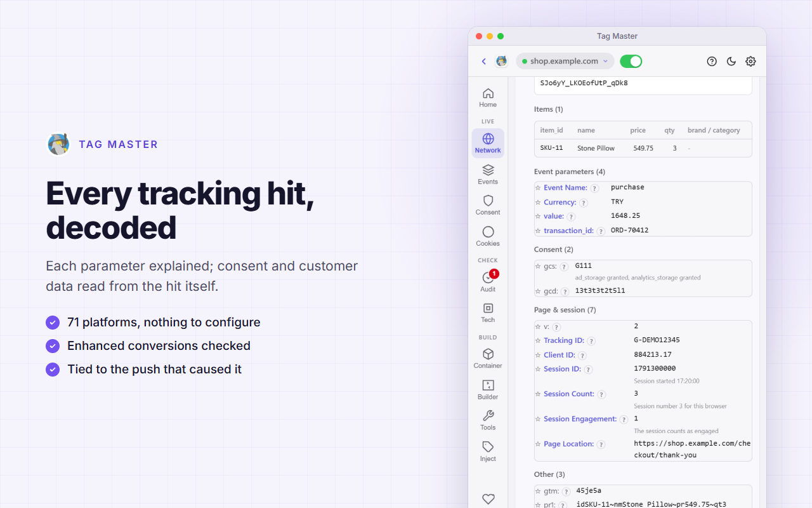This screenshot has height=508, width=812.
Task: Click the Event Name label link
Action: click(x=565, y=188)
